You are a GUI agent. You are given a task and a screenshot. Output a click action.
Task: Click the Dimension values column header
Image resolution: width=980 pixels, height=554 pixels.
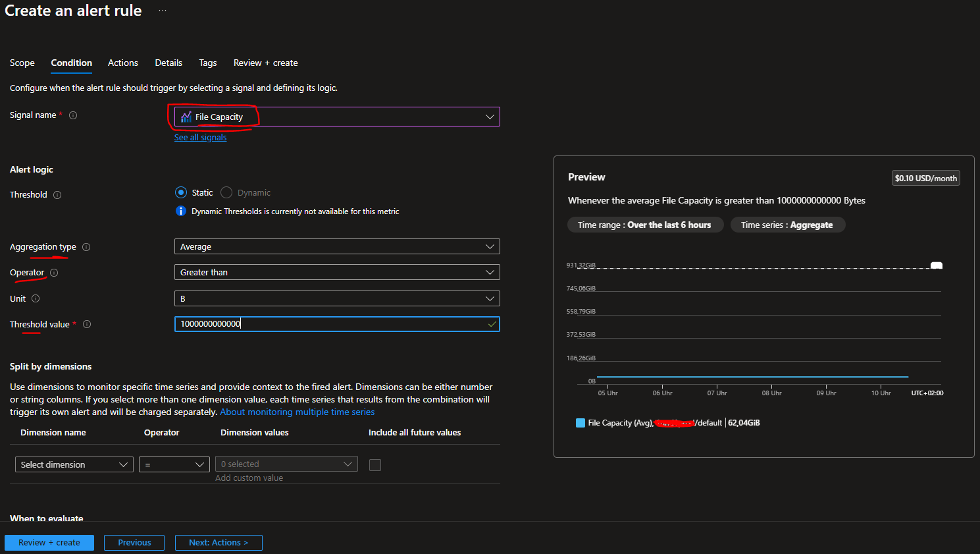click(x=255, y=433)
